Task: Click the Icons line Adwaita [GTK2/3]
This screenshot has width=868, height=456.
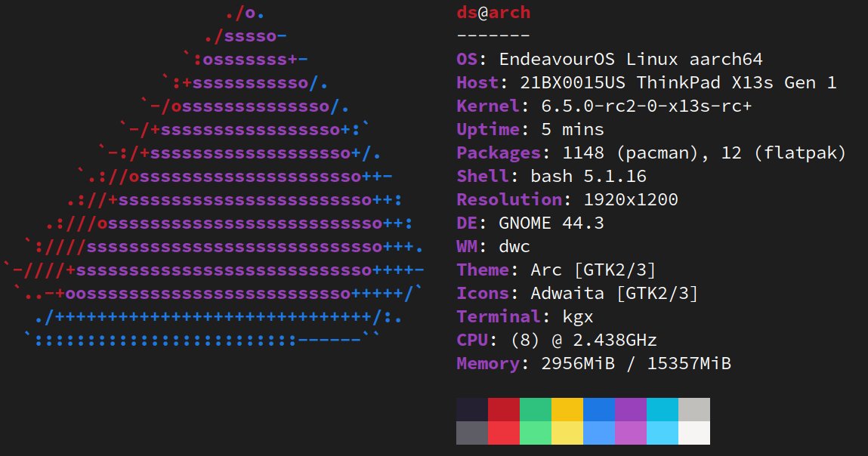Action: (577, 293)
